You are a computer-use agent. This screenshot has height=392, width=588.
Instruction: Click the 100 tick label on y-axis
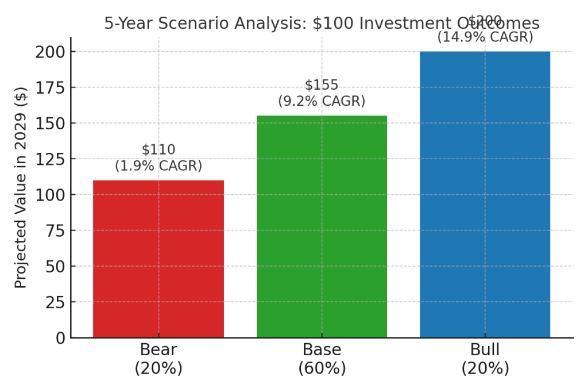click(51, 195)
